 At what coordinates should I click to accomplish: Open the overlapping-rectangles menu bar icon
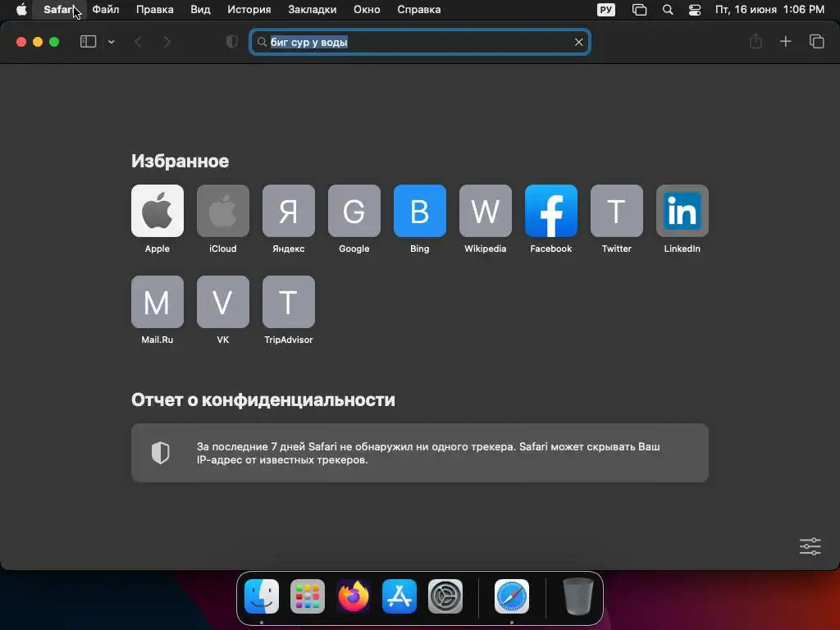[x=639, y=10]
